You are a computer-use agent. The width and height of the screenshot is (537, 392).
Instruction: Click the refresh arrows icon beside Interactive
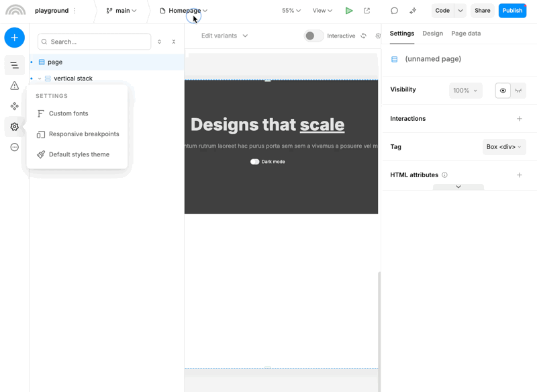click(x=363, y=36)
